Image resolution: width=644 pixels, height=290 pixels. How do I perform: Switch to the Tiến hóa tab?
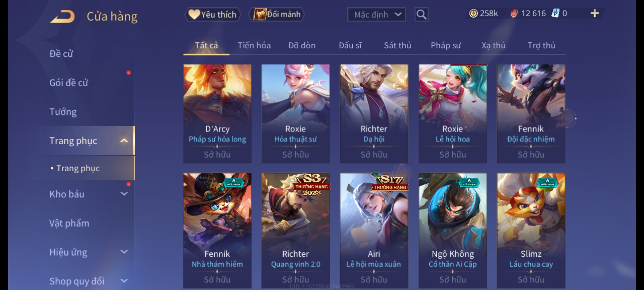pyautogui.click(x=254, y=45)
